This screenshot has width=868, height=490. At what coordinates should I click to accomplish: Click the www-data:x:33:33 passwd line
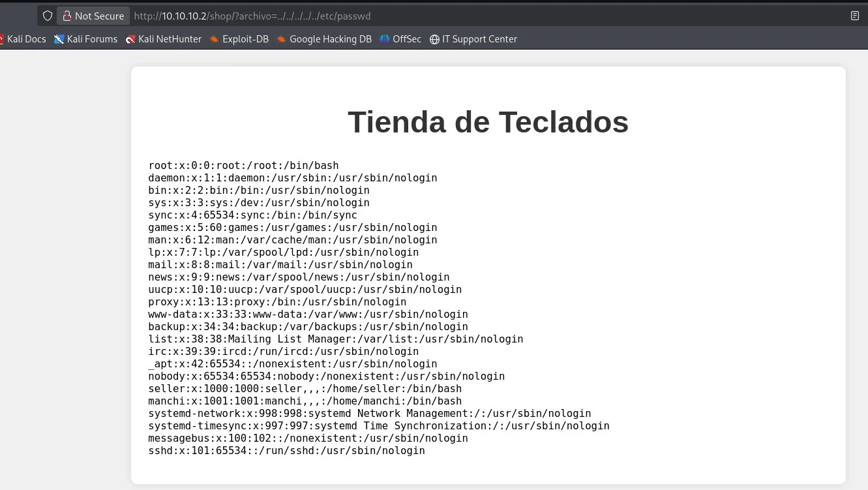pos(308,314)
